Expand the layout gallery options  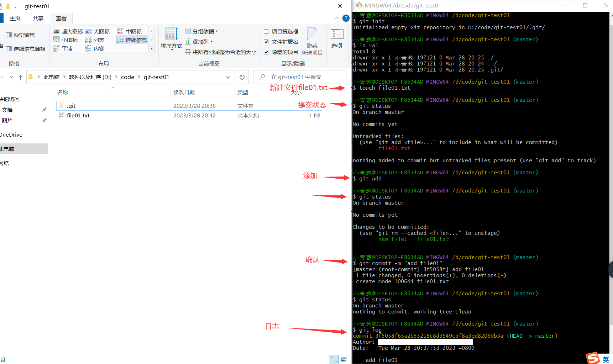point(152,48)
